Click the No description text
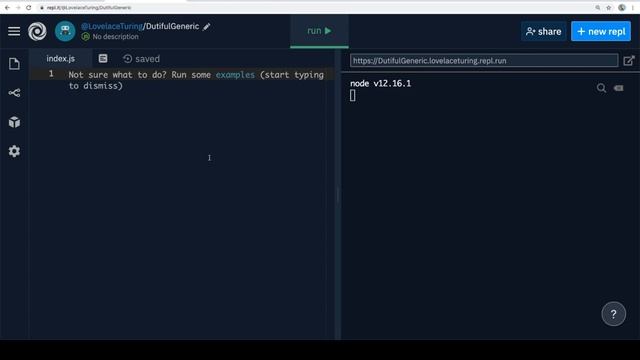640x360 pixels. tap(116, 37)
